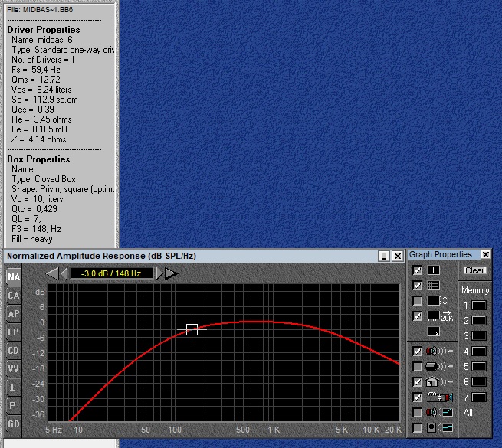The width and height of the screenshot is (502, 448).
Task: Select Memory slot 6 swatch
Action: click(479, 382)
